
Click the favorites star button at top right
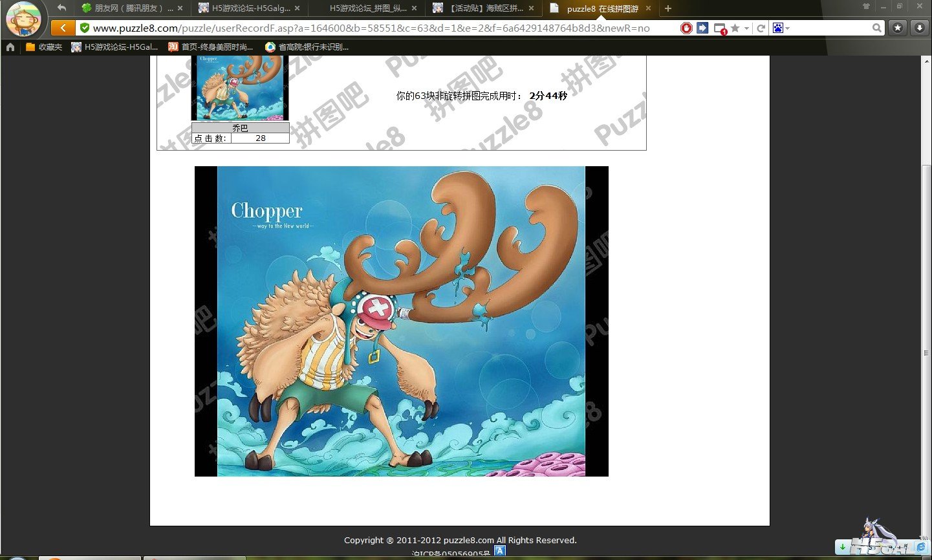898,28
